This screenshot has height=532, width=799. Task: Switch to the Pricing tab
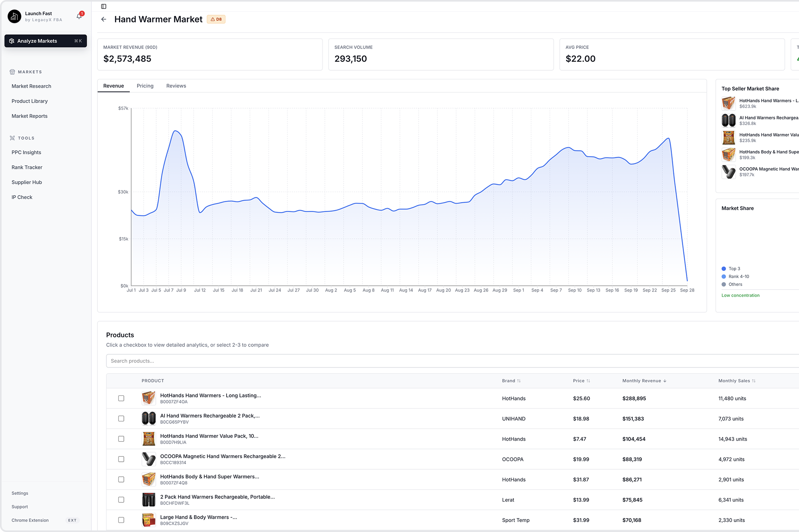point(145,86)
